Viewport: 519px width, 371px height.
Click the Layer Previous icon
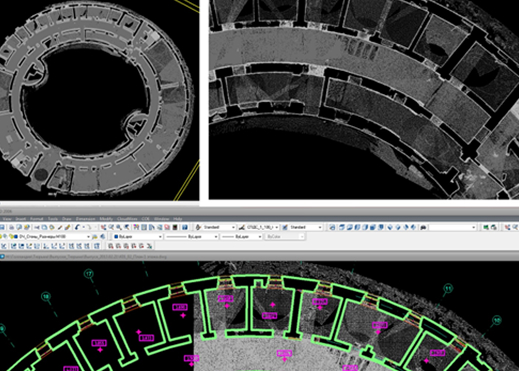[103, 236]
